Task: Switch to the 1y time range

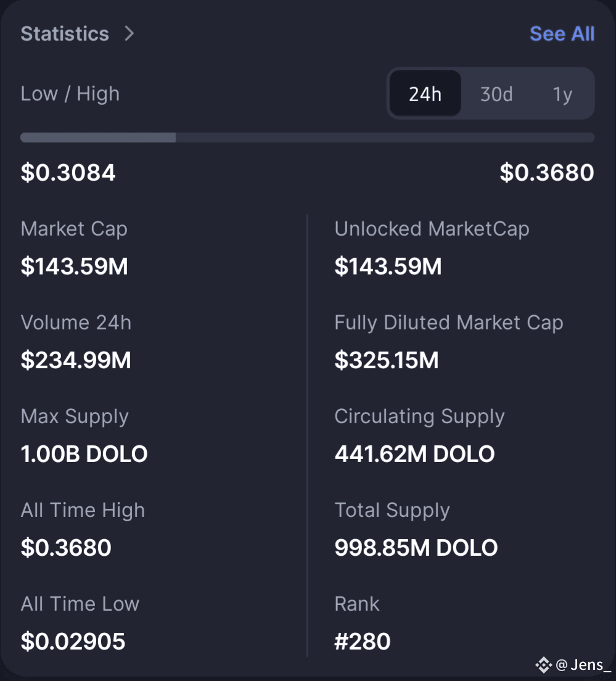Action: [x=562, y=94]
